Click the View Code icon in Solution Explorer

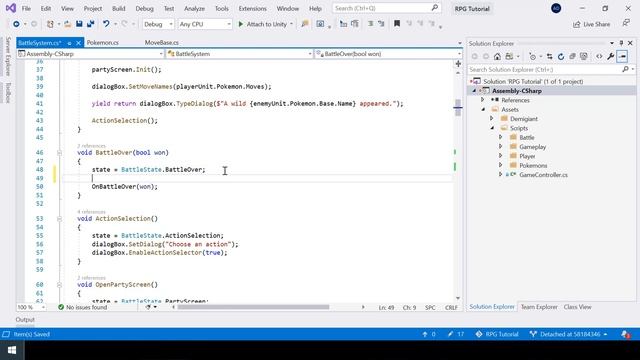point(599,56)
